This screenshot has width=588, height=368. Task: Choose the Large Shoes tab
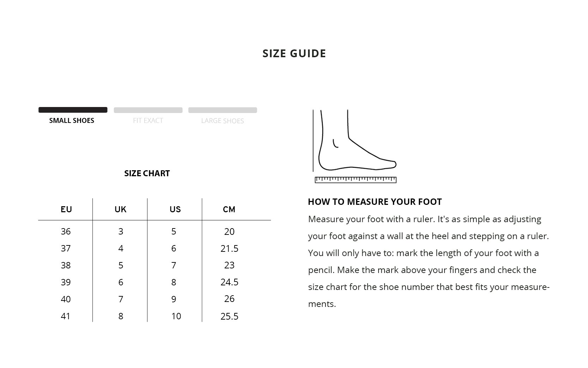(x=222, y=121)
